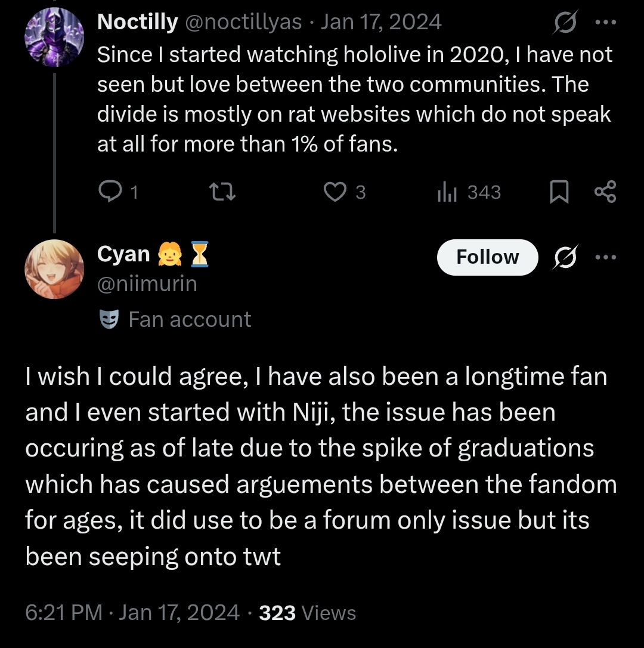
Task: Open more options for Noctilly's tweet
Action: click(x=605, y=23)
